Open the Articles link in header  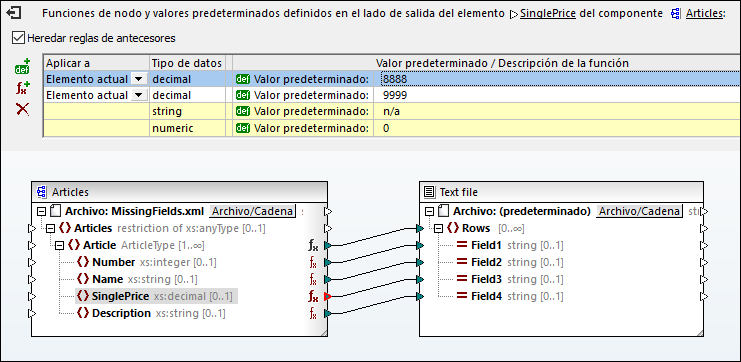click(x=704, y=14)
